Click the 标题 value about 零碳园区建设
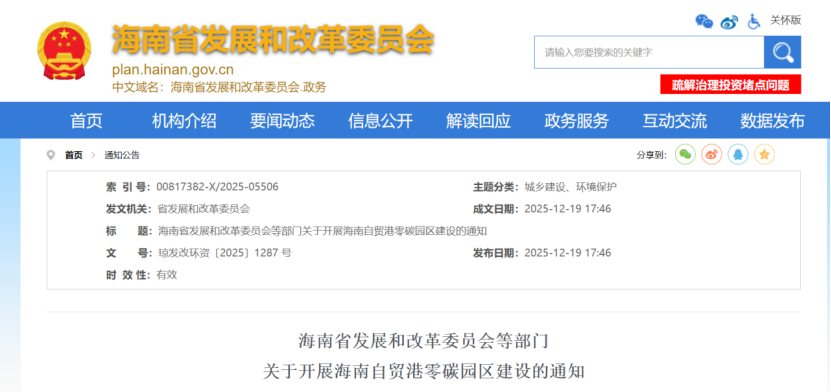This screenshot has width=831, height=392. pyautogui.click(x=322, y=231)
